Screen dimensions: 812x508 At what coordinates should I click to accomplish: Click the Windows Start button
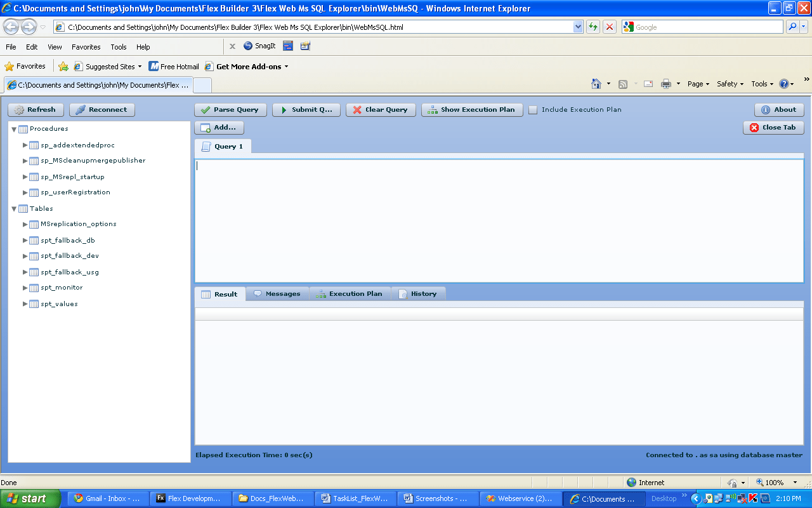[30, 498]
